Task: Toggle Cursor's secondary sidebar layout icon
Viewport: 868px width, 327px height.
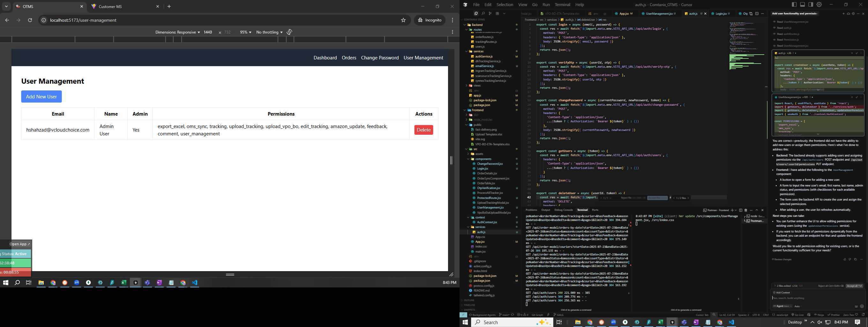Action: pos(811,4)
